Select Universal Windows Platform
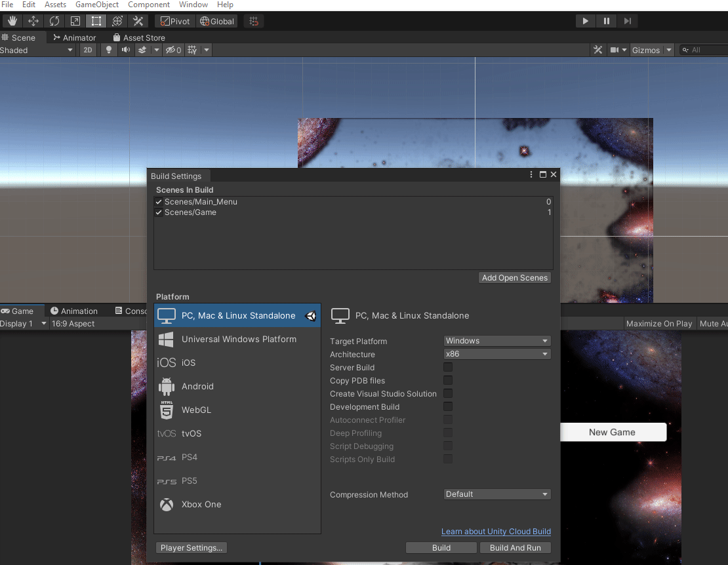Screen dimensions: 728x565 pyautogui.click(x=237, y=339)
